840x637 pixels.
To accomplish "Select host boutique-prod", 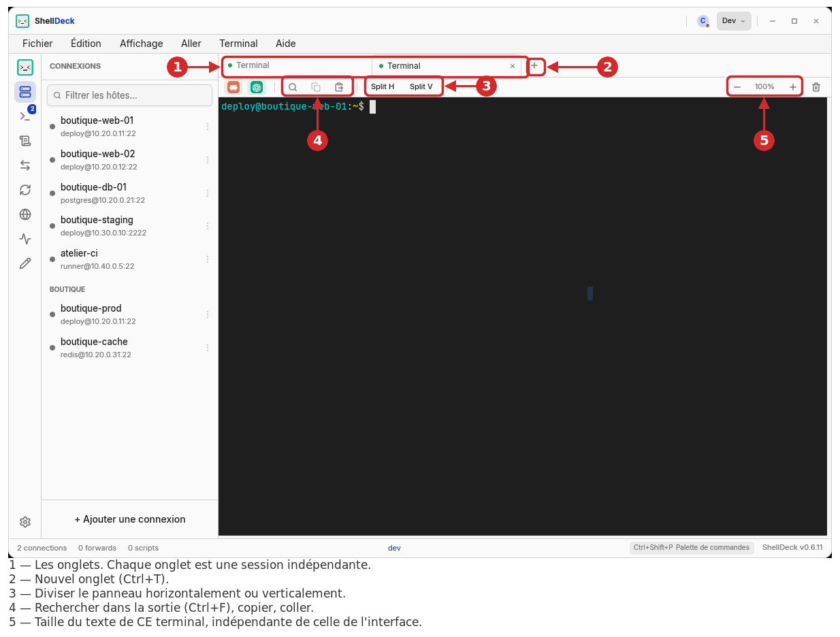I will pos(129,314).
